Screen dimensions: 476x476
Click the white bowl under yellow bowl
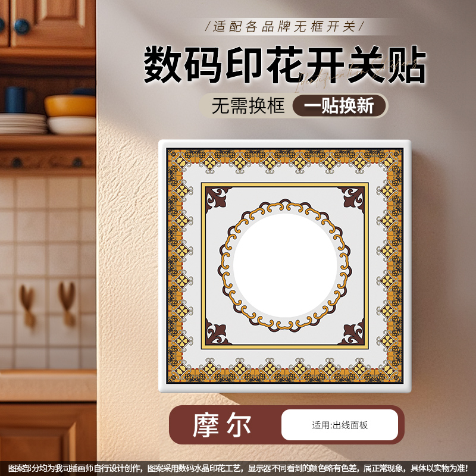[x=71, y=125]
